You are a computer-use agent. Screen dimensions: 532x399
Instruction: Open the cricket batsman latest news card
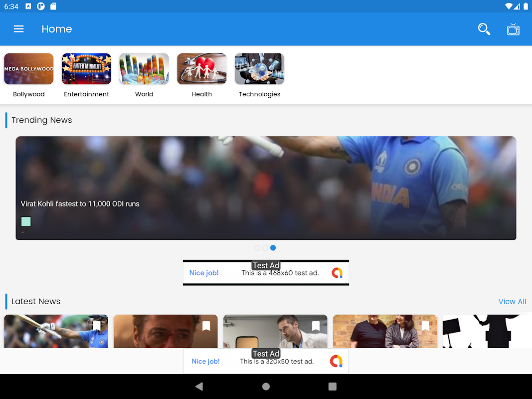click(56, 332)
